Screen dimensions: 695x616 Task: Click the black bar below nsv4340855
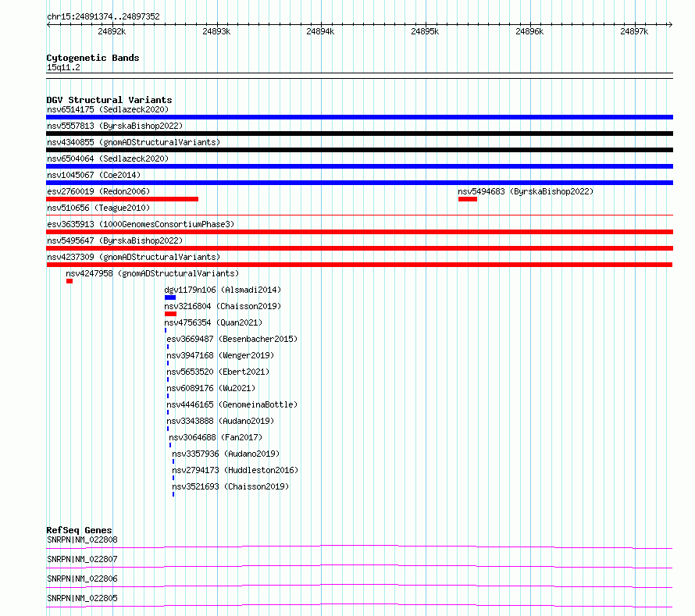[x=359, y=150]
